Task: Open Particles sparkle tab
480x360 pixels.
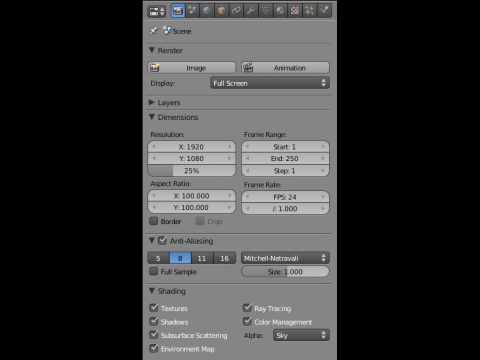Action: click(x=309, y=11)
